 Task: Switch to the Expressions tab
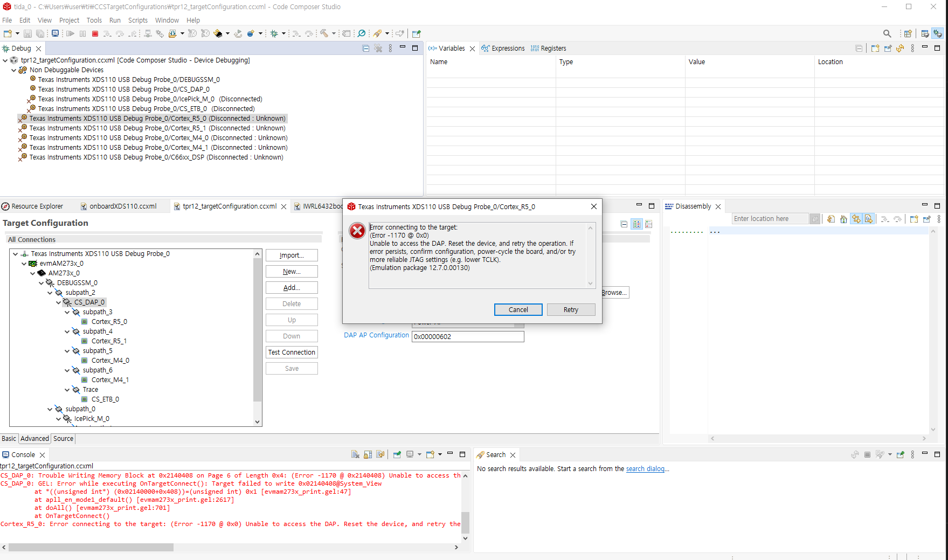(503, 49)
